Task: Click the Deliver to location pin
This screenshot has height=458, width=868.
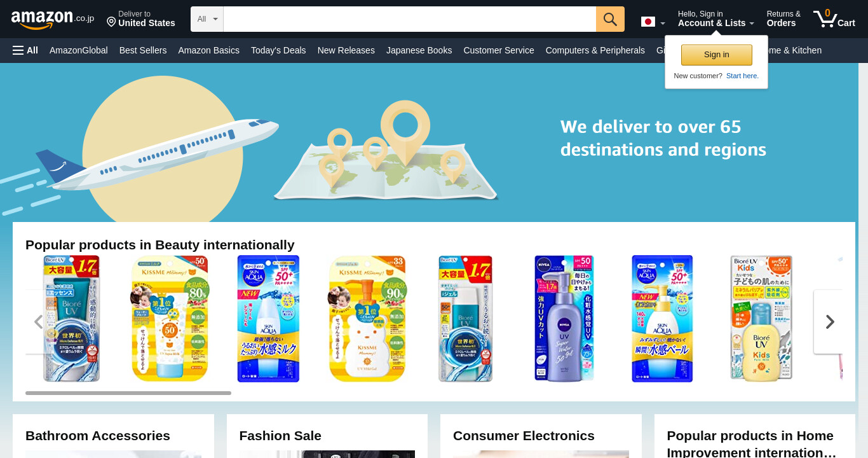Action: [x=111, y=22]
